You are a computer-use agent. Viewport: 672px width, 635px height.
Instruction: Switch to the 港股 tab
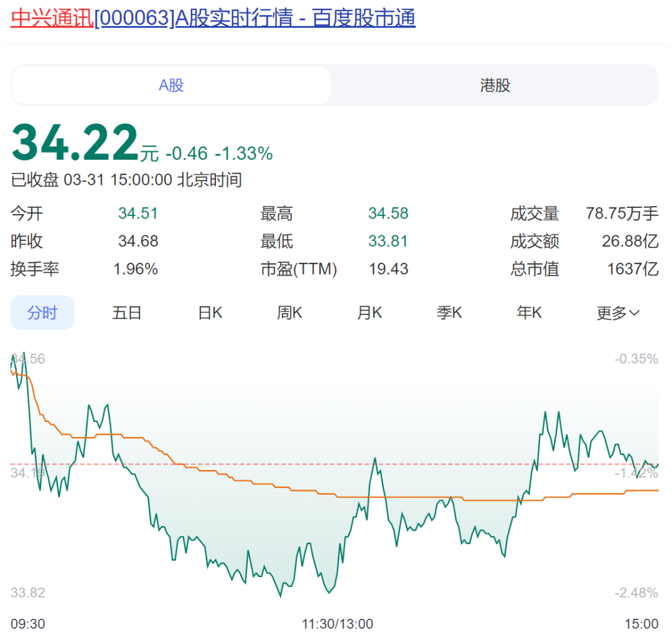click(495, 85)
